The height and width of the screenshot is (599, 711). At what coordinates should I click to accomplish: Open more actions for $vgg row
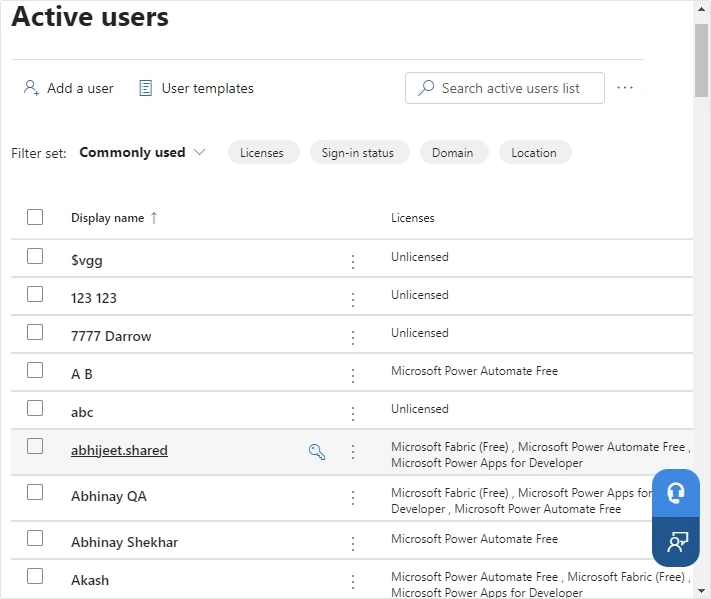click(353, 262)
